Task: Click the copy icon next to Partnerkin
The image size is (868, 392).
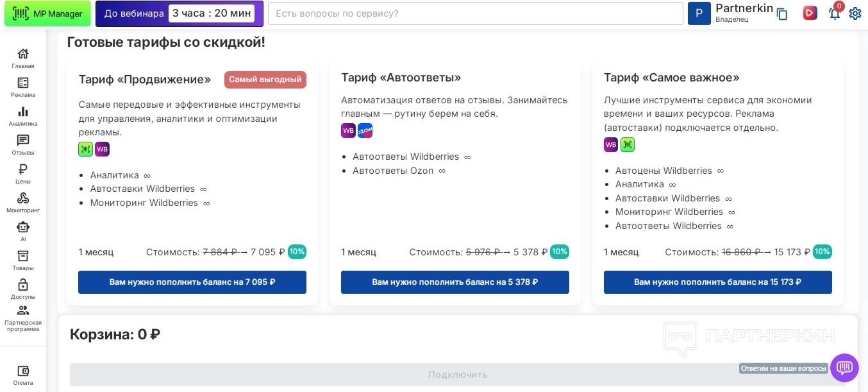Action: click(782, 14)
